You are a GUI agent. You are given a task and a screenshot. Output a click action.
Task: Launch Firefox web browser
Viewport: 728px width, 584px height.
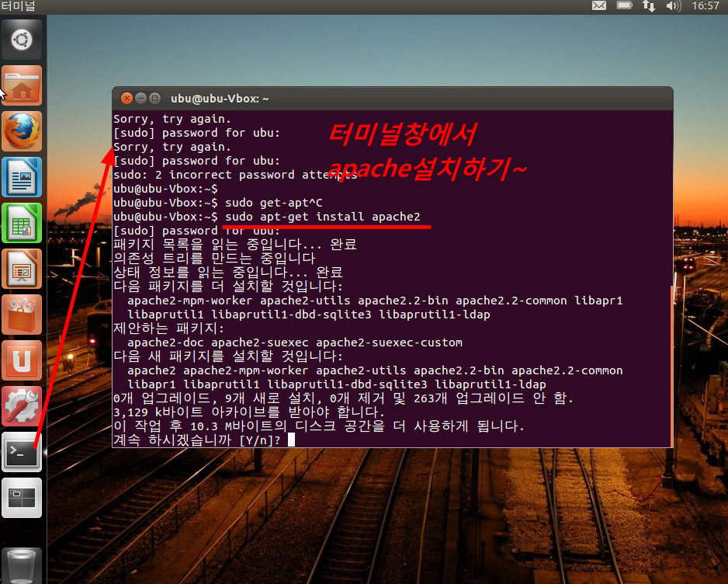click(x=21, y=130)
